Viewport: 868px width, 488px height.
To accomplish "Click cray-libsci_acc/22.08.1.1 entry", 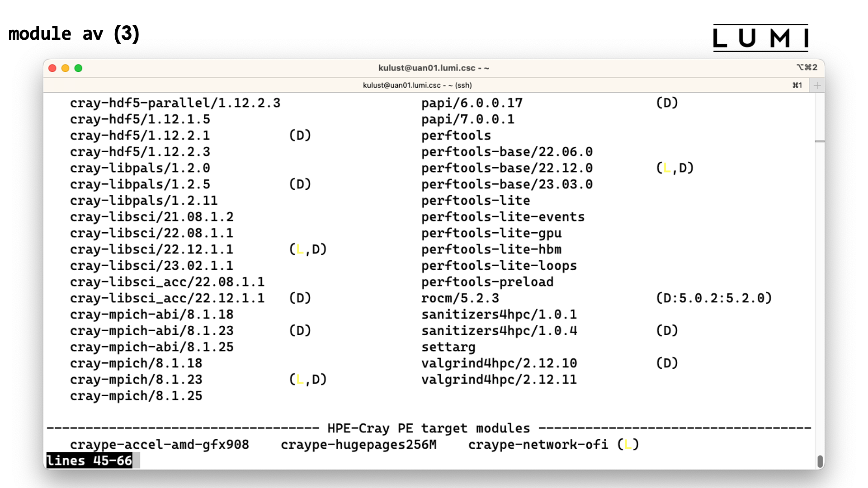I will point(167,282).
